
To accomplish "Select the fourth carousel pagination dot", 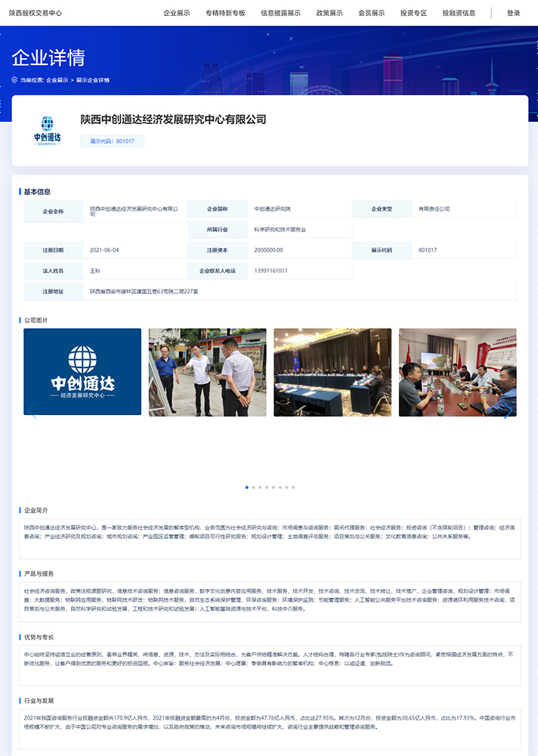I will click(x=267, y=488).
